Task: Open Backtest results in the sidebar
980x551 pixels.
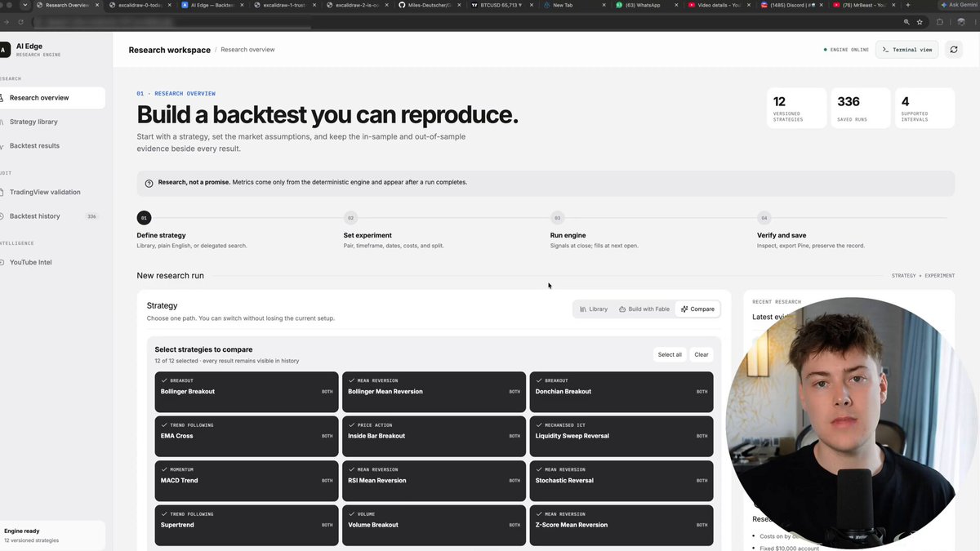Action: coord(52,146)
